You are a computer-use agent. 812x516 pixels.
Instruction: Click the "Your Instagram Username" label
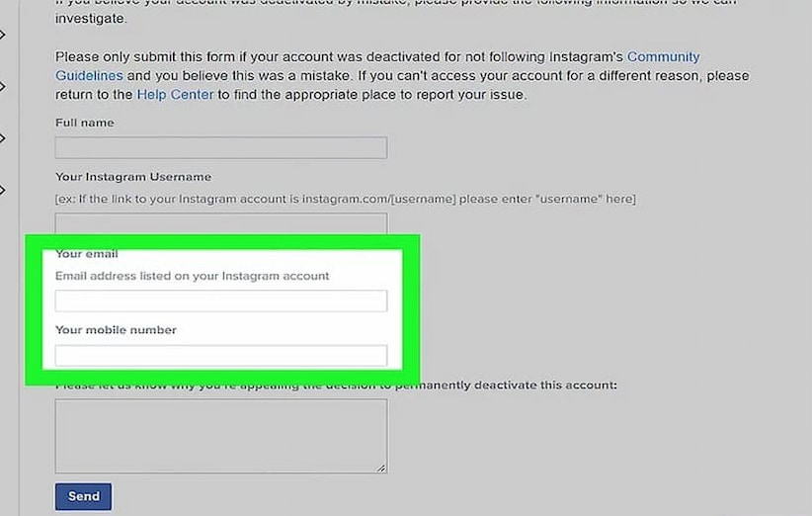(x=133, y=177)
